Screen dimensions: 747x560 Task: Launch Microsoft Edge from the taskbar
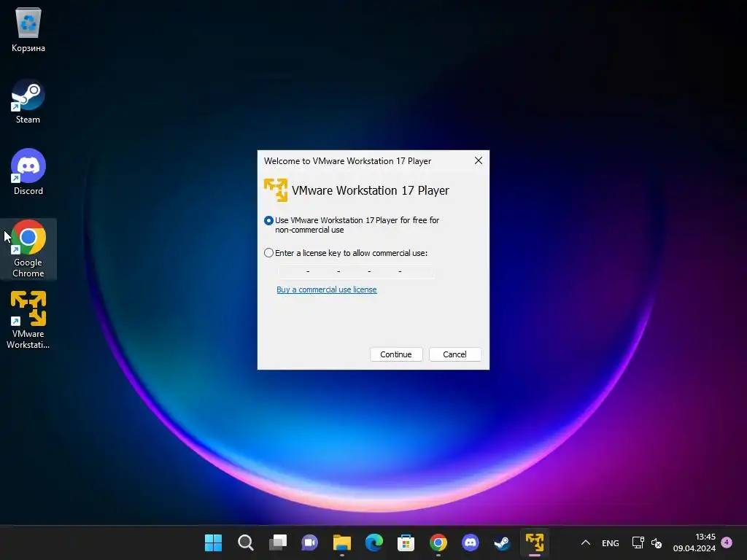[x=374, y=542]
